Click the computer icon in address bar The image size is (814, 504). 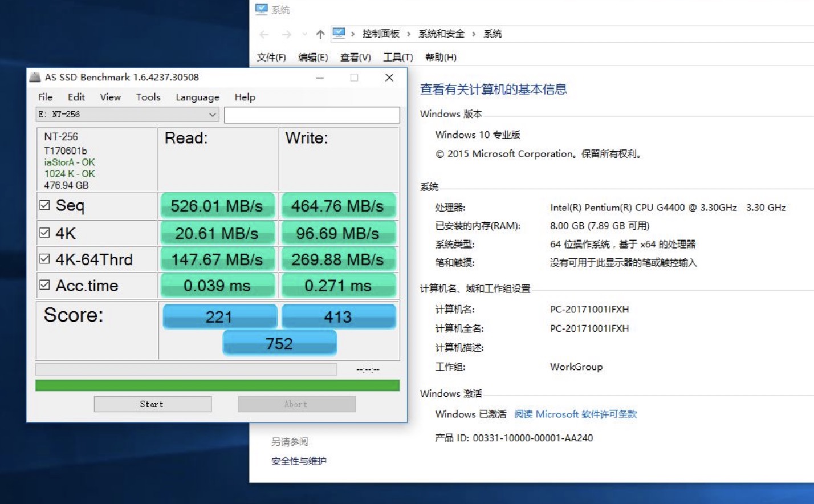tap(339, 34)
